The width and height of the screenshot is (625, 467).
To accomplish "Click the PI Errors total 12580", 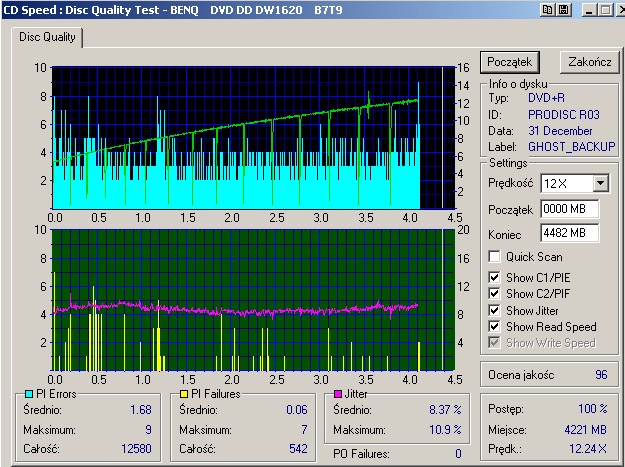I will pos(136,449).
